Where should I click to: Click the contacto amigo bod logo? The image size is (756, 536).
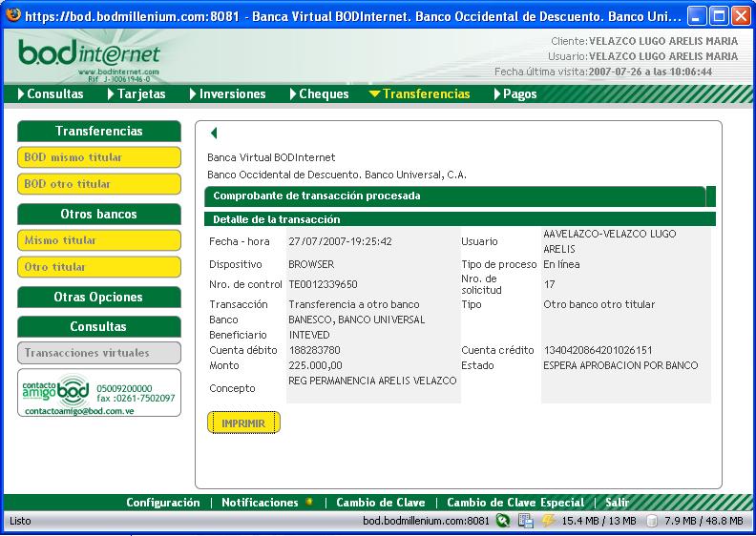[x=56, y=391]
